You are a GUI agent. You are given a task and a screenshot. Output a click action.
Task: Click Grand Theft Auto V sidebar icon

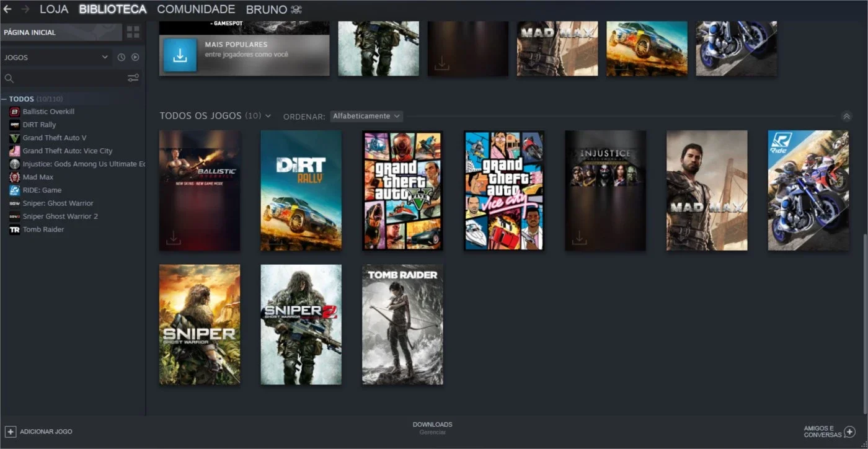14,138
